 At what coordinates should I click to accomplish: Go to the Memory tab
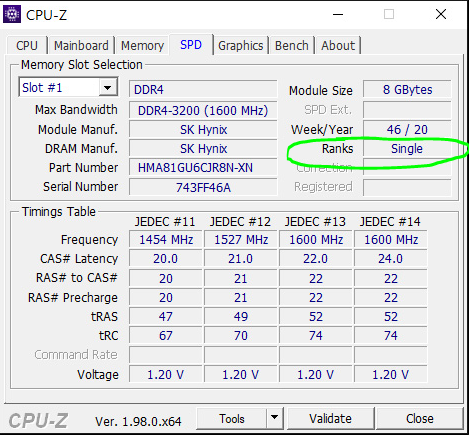pos(142,46)
